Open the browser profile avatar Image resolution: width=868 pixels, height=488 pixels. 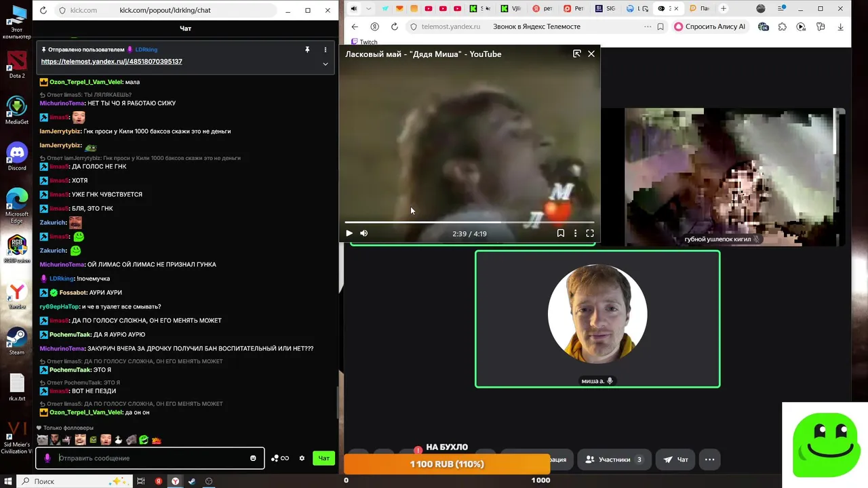pos(761,9)
